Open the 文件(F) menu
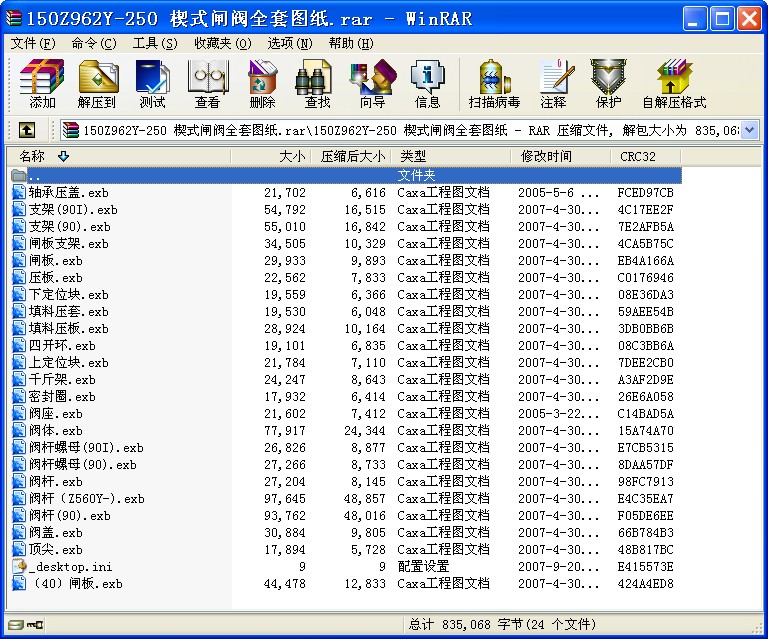This screenshot has height=639, width=768. (x=33, y=43)
